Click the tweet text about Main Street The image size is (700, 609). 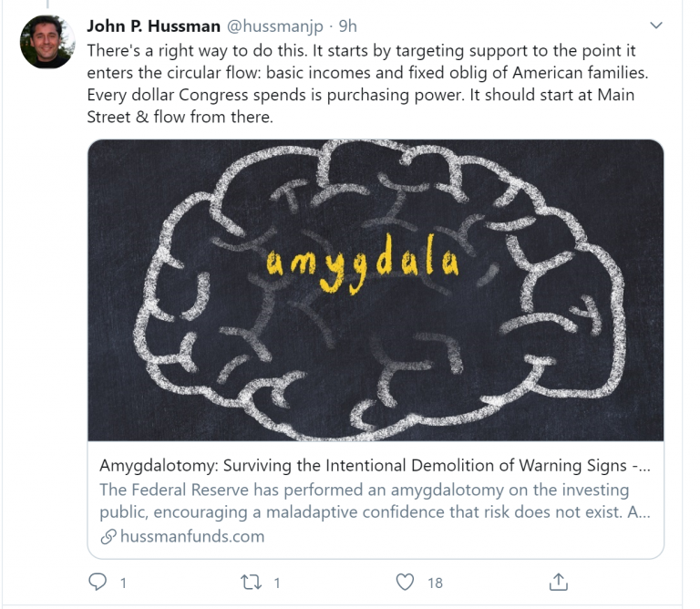pos(367,84)
